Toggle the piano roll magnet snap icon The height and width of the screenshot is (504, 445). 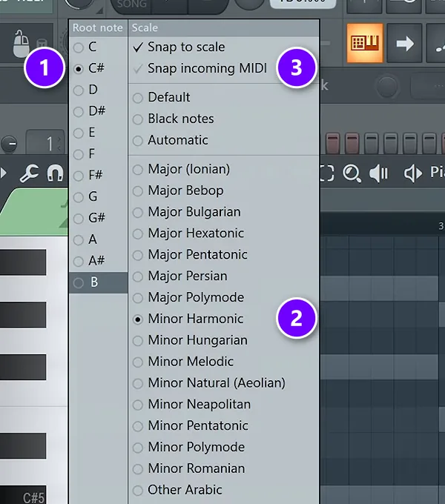click(x=55, y=173)
